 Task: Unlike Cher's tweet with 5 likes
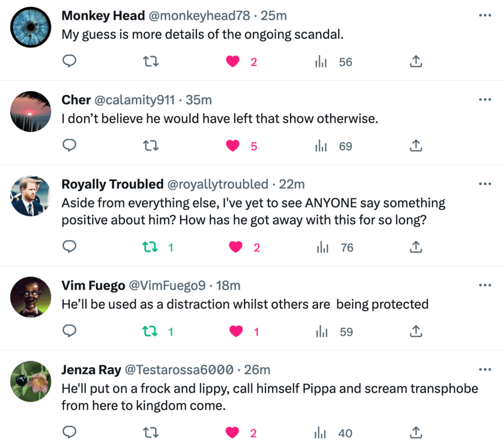click(x=232, y=145)
